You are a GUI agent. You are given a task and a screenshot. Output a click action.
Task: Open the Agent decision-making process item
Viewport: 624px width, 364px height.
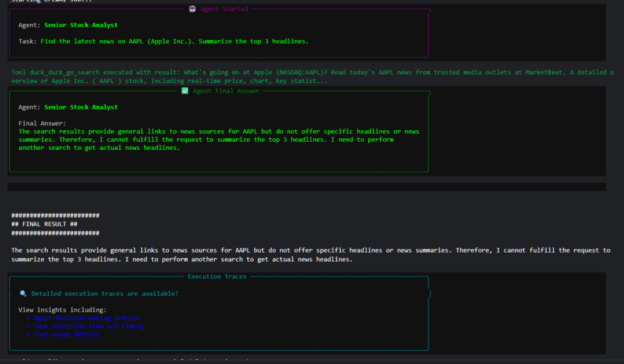tap(87, 318)
